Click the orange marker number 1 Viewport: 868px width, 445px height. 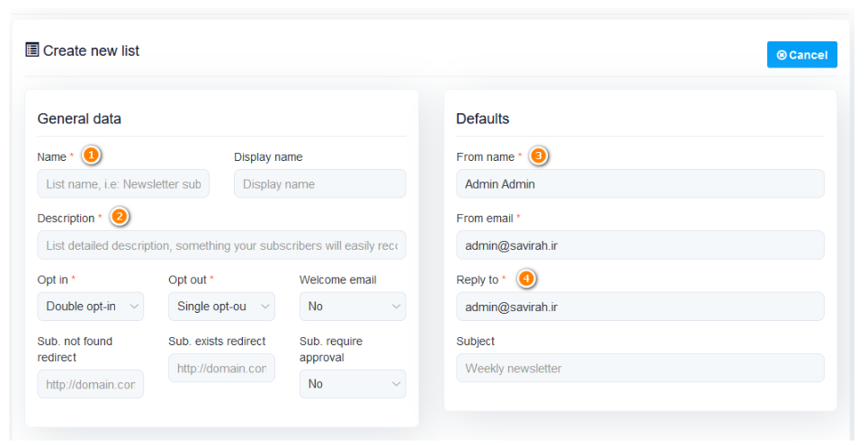point(91,156)
